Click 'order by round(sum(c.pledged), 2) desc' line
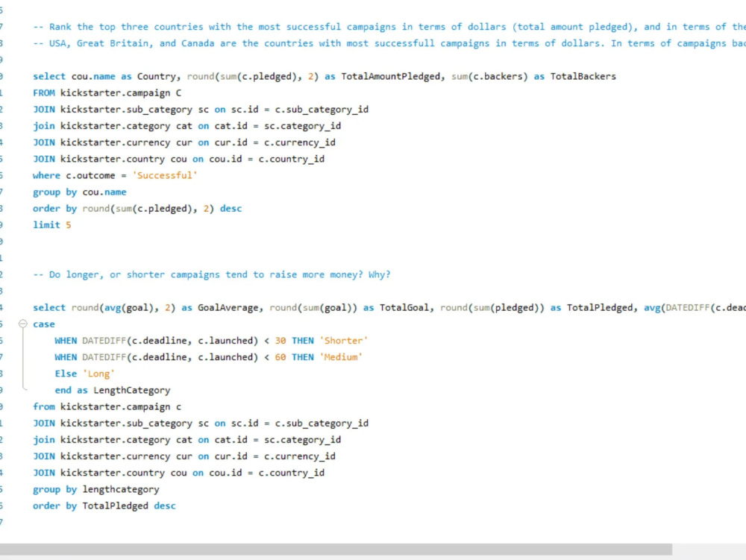The image size is (746, 560). click(137, 209)
